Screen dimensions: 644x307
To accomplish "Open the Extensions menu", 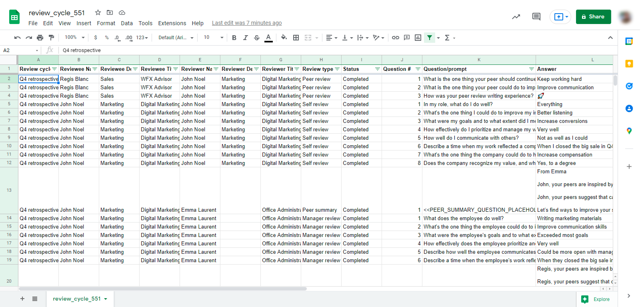I will [172, 23].
